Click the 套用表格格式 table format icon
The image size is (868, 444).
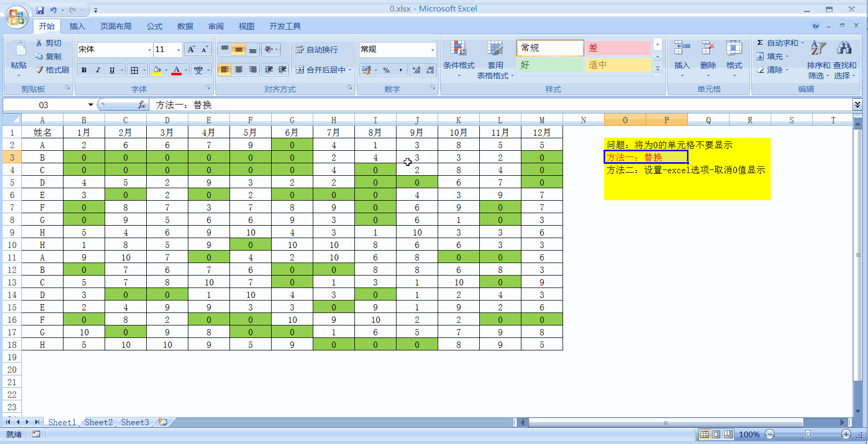(495, 49)
